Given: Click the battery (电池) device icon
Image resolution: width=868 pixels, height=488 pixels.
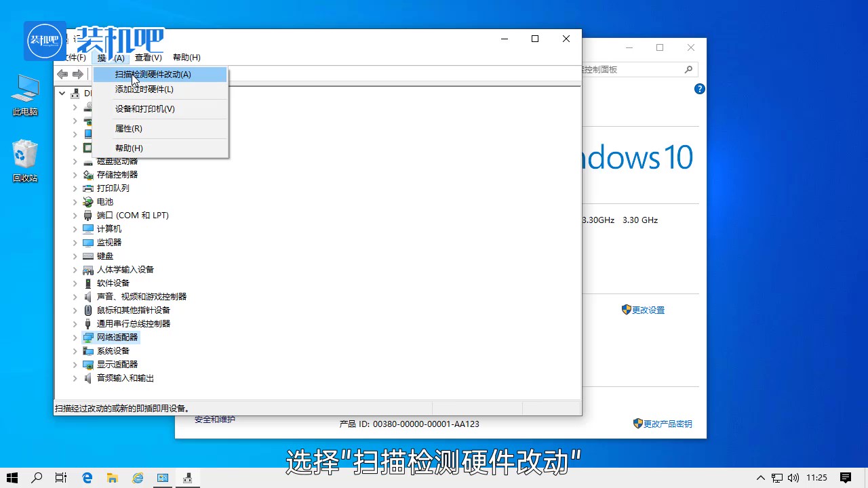Looking at the screenshot, I should pyautogui.click(x=87, y=202).
